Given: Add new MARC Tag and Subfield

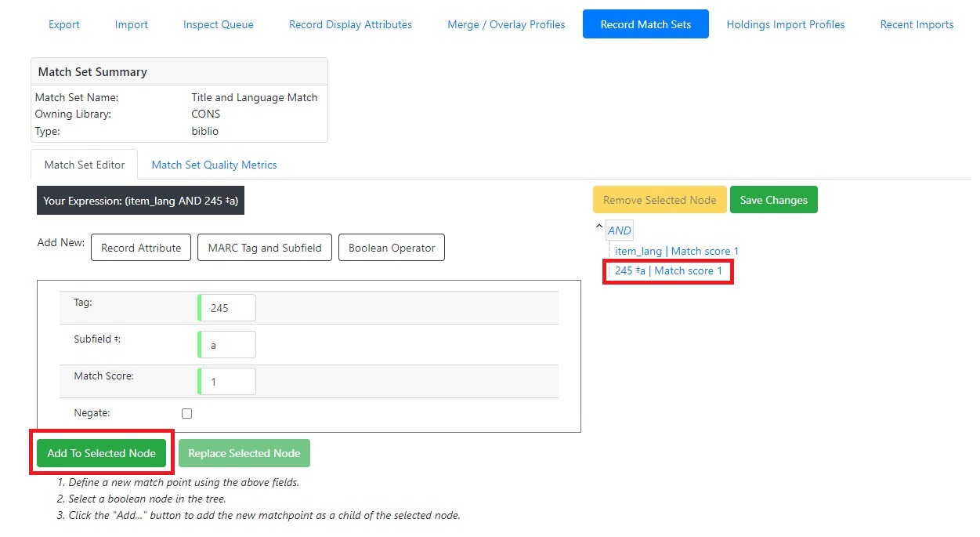Looking at the screenshot, I should (265, 248).
